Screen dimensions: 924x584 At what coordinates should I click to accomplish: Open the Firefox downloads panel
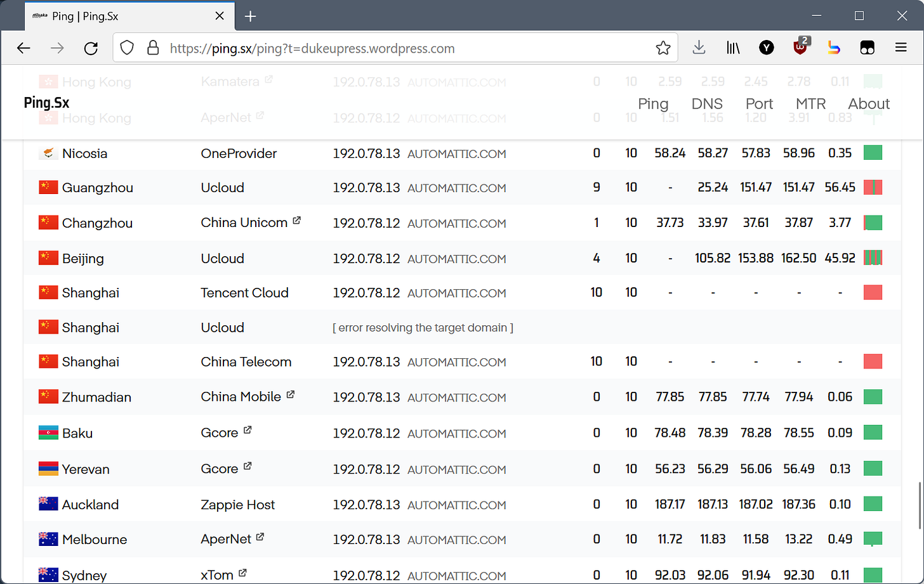699,48
